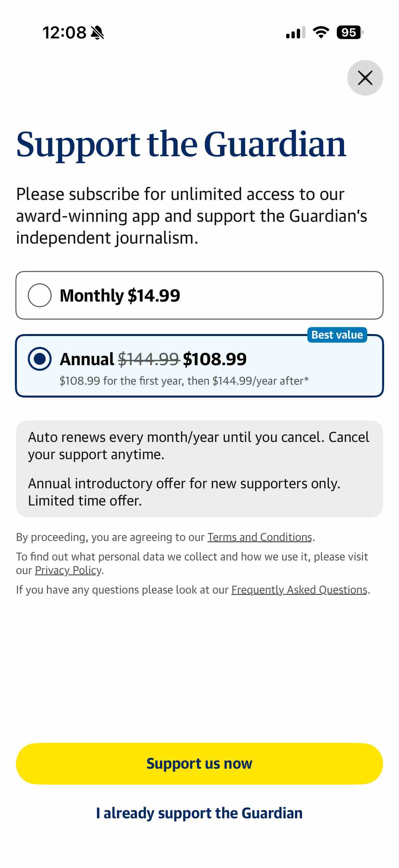Tap the auto renews information box
The width and height of the screenshot is (399, 868).
click(199, 469)
